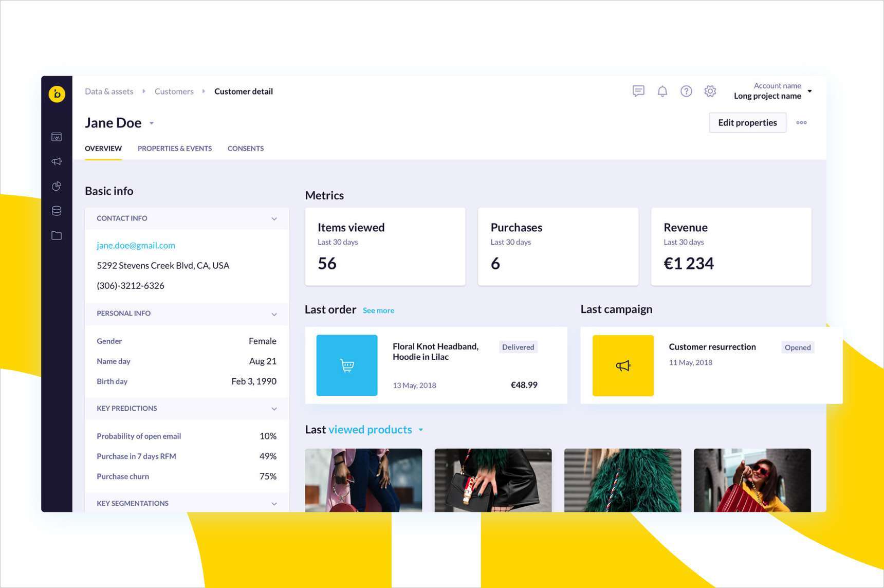This screenshot has height=588, width=884.
Task: Open the first viewed product thumbnail with pink bag
Action: coord(363,480)
